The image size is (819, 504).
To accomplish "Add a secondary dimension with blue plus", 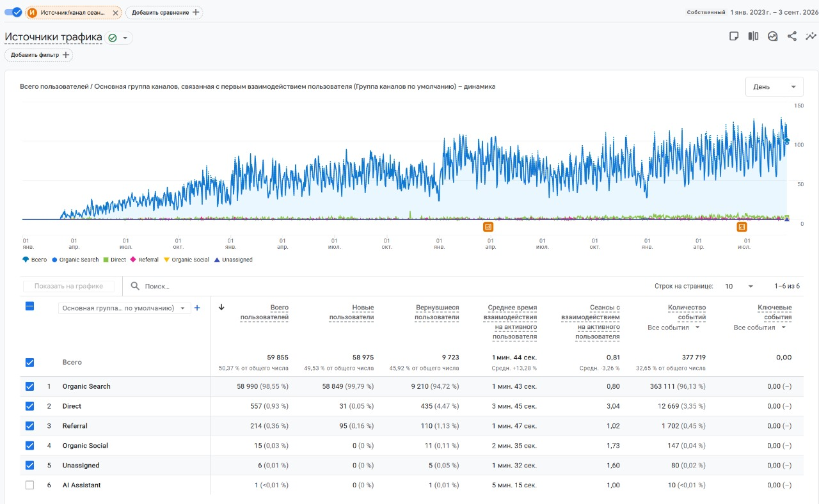I will pyautogui.click(x=197, y=308).
